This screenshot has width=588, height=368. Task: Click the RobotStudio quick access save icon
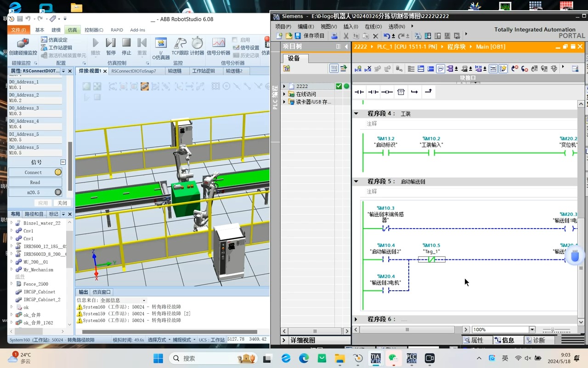[x=20, y=19]
